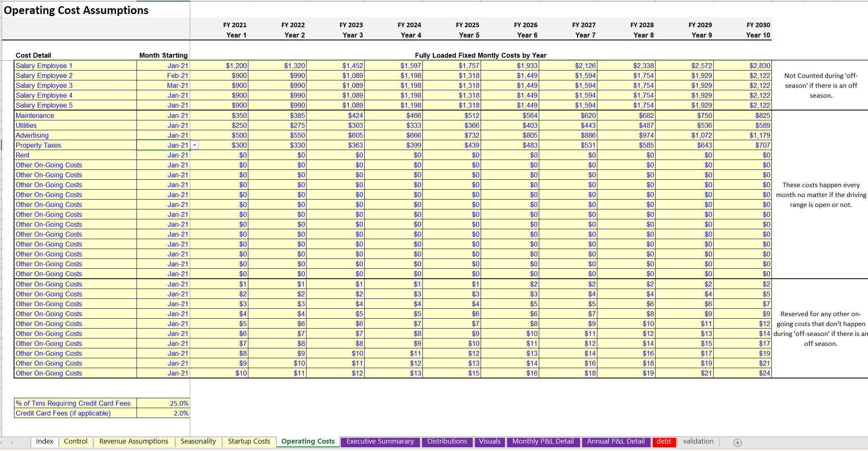868x451 pixels.
Task: Open the Property Taxes month starting dropdown
Action: tap(194, 145)
